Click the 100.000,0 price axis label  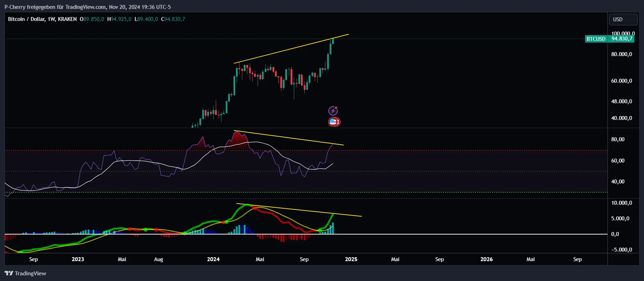(623, 33)
